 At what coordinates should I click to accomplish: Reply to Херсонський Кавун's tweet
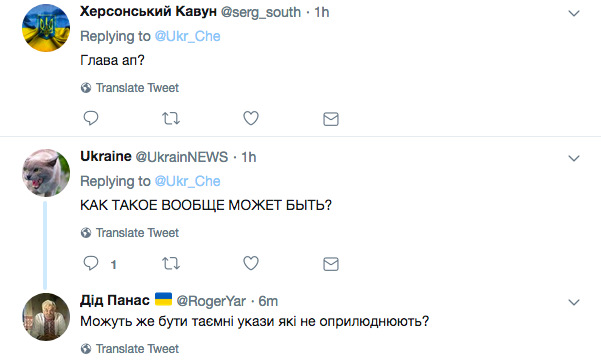[x=91, y=118]
